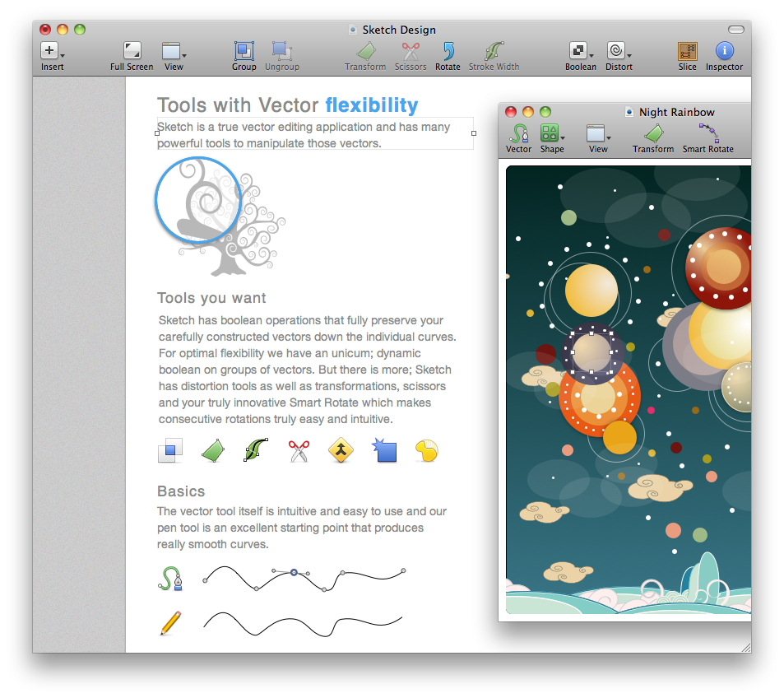Open the Slice tool

tap(687, 51)
